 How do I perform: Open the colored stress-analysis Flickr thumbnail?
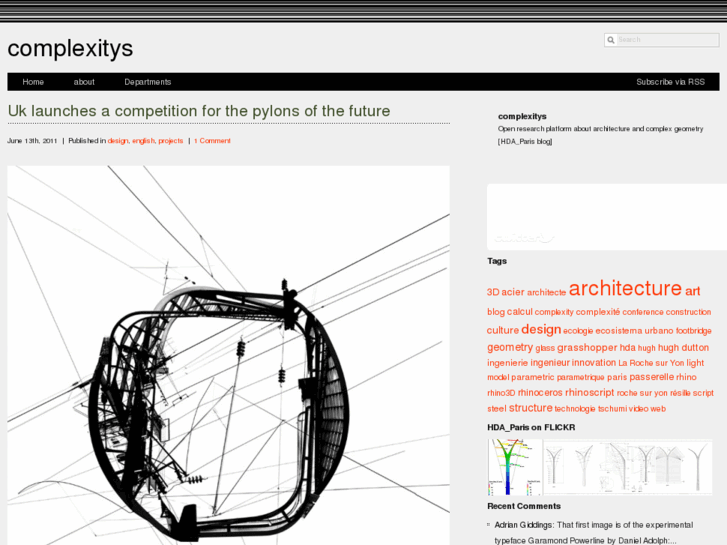(x=515, y=467)
